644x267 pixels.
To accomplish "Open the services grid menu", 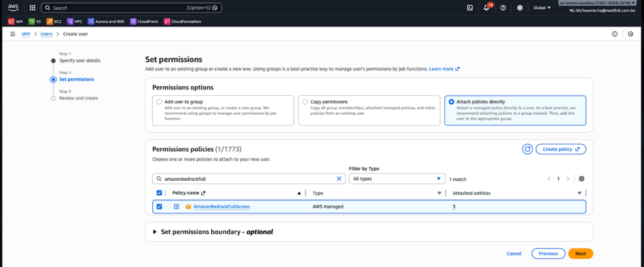I will (33, 8).
